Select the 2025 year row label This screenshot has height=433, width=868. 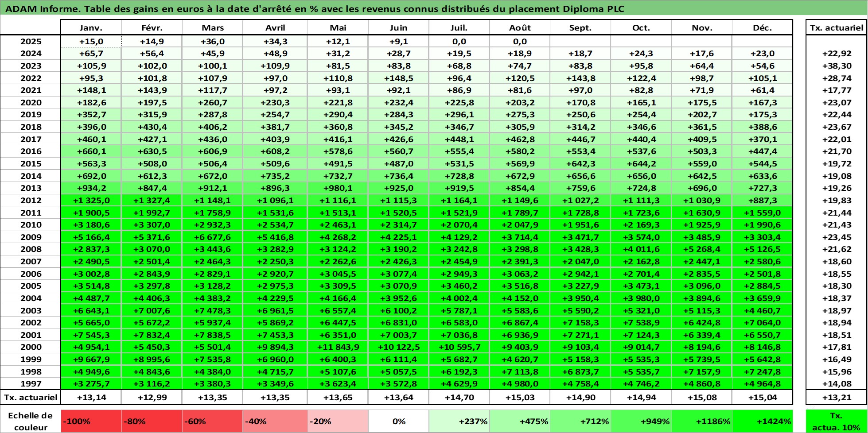coord(31,42)
